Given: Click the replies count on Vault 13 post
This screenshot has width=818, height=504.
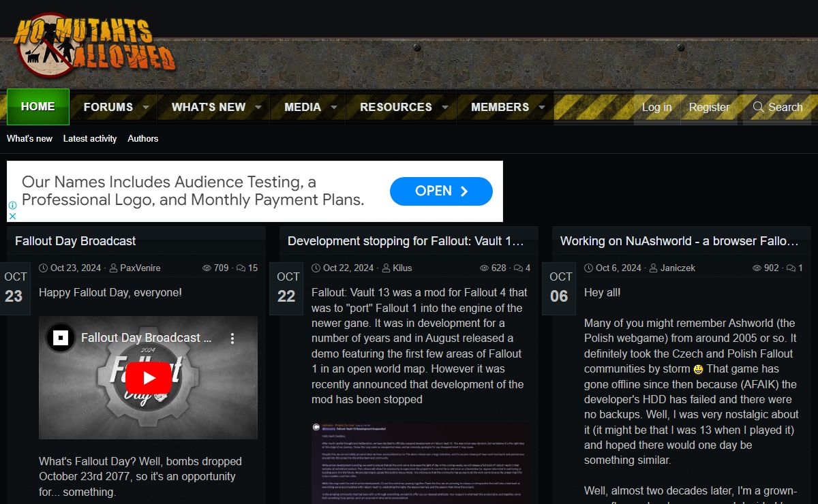Looking at the screenshot, I should click(522, 268).
